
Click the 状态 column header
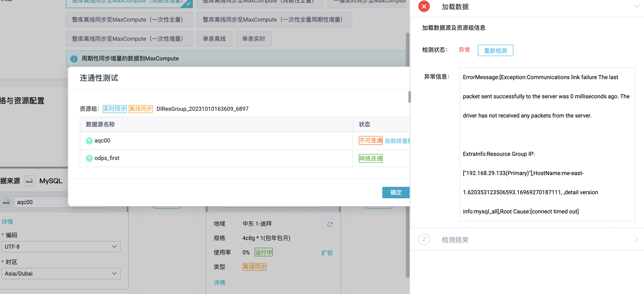tap(364, 124)
